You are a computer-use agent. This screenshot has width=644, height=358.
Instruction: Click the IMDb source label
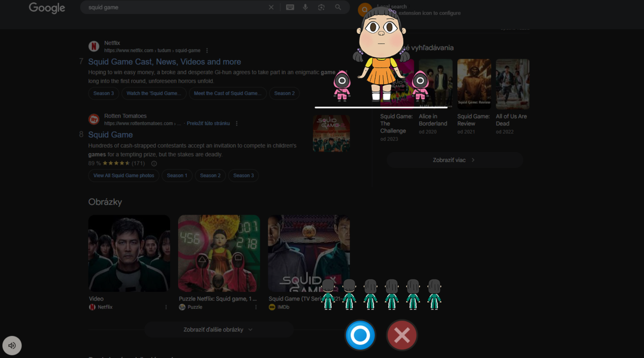(x=283, y=307)
